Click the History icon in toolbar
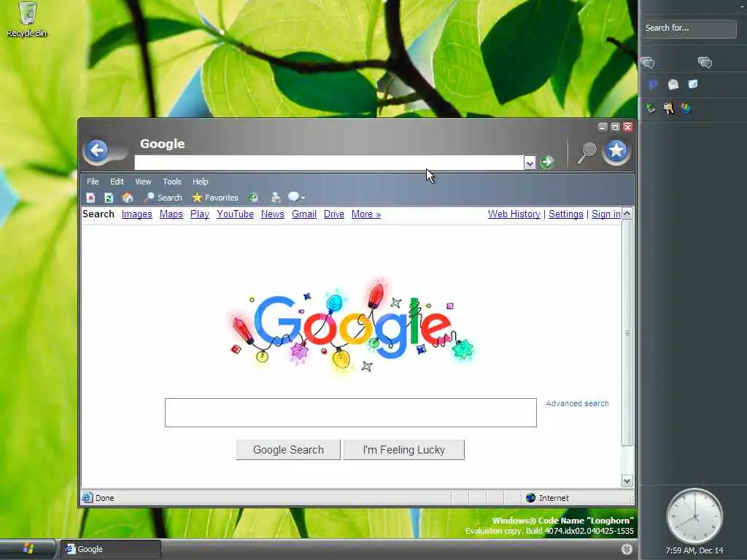 coord(253,198)
